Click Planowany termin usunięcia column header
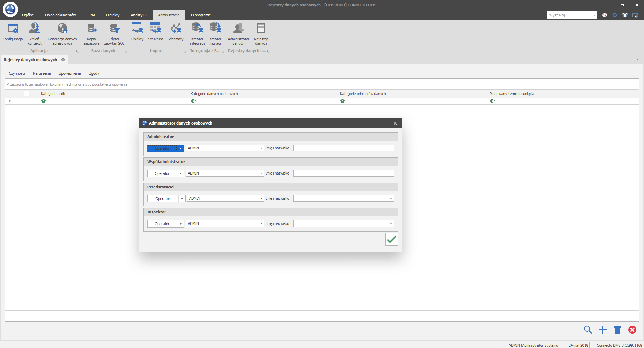This screenshot has width=644, height=348. click(x=563, y=94)
